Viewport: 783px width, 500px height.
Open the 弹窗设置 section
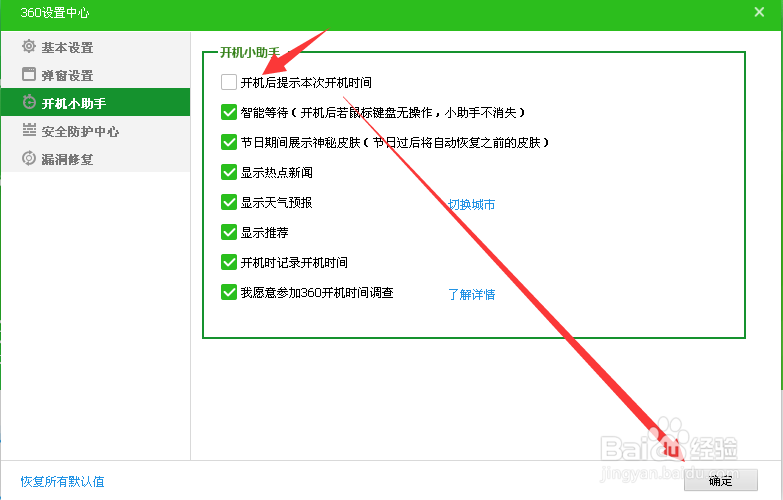pos(95,75)
